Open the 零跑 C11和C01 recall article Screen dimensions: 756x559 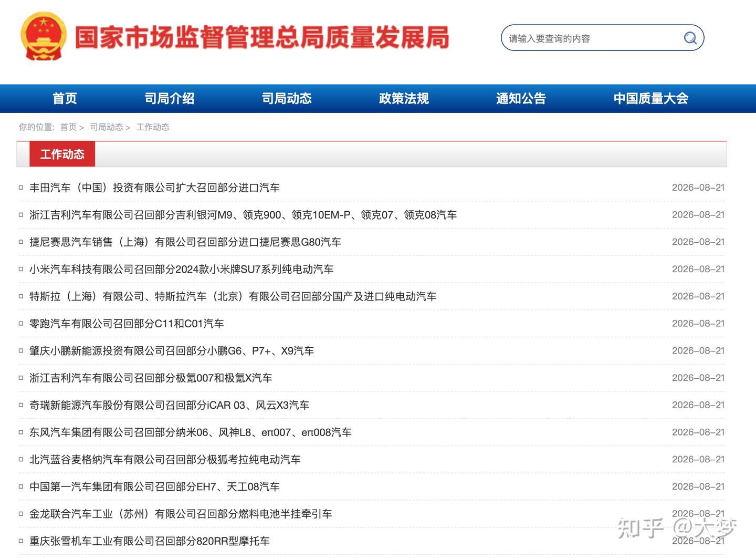pyautogui.click(x=127, y=324)
